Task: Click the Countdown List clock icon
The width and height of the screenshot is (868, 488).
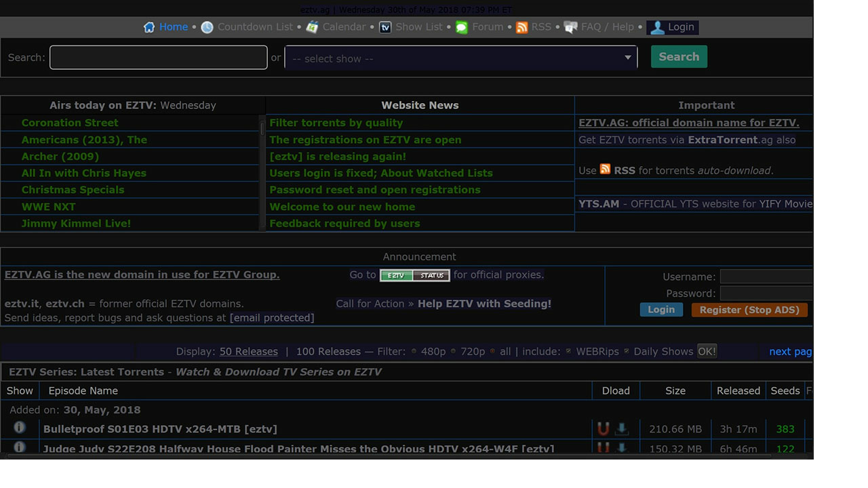Action: coord(207,27)
